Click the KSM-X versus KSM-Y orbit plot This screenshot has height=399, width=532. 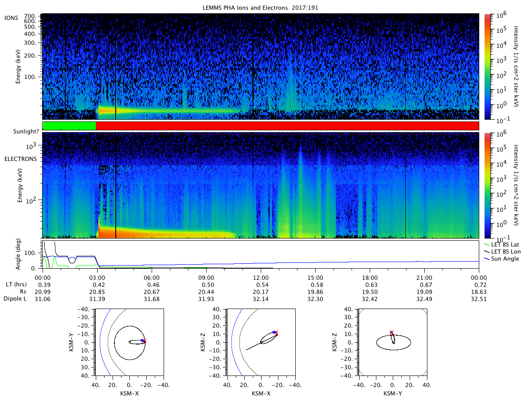pos(129,342)
